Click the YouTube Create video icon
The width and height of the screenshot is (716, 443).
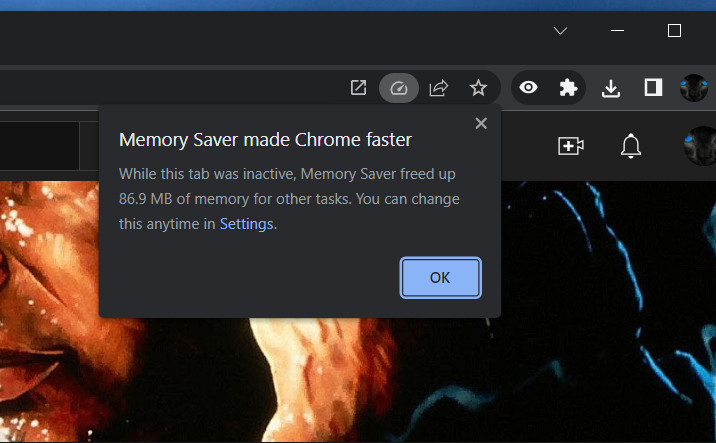pyautogui.click(x=570, y=146)
